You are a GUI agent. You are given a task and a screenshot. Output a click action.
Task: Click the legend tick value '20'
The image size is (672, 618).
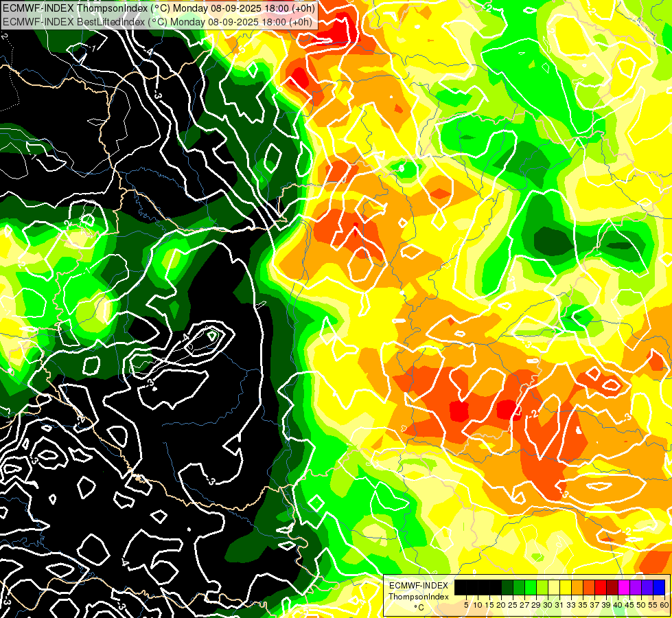pos(502,605)
